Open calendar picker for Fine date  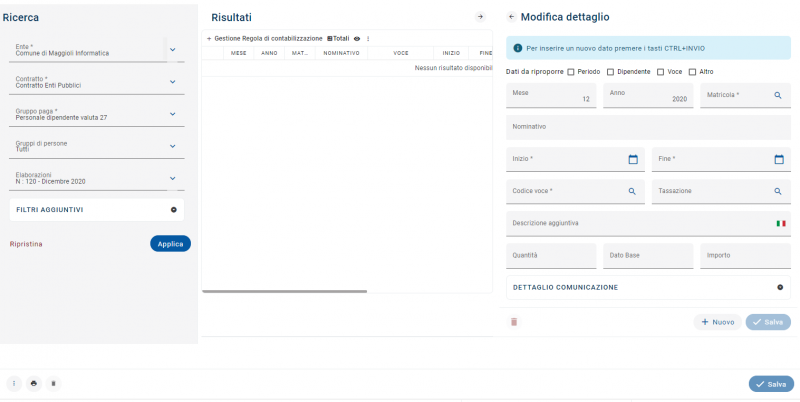[779, 159]
